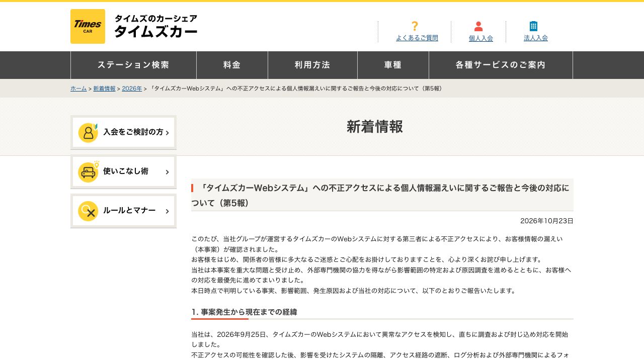Click the car icon beside 使いこなし術
Viewport: 644px width, 362px height.
point(88,172)
